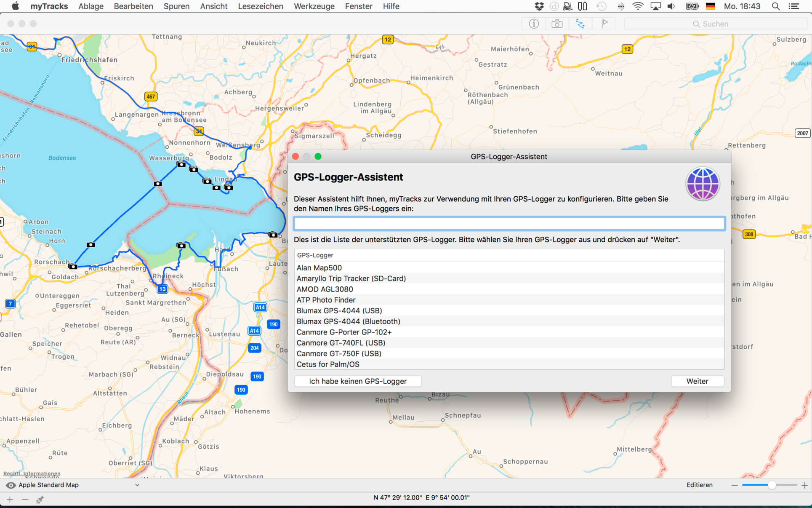
Task: Open the Wi-Fi status icon
Action: click(x=638, y=6)
